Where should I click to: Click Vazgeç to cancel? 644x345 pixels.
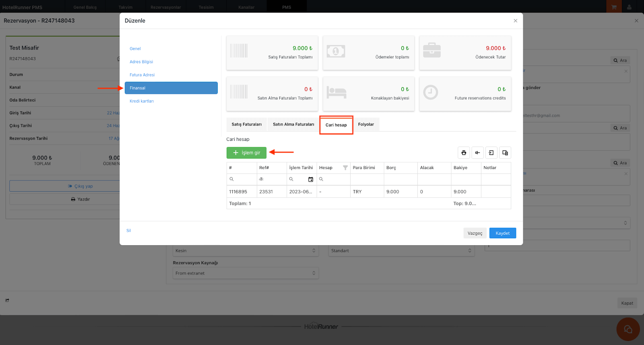click(475, 233)
